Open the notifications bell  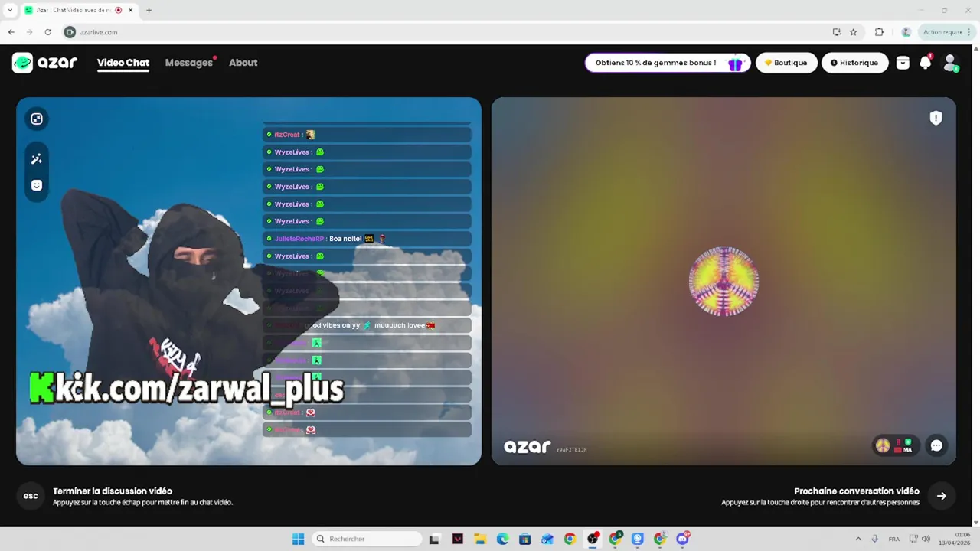tap(926, 63)
